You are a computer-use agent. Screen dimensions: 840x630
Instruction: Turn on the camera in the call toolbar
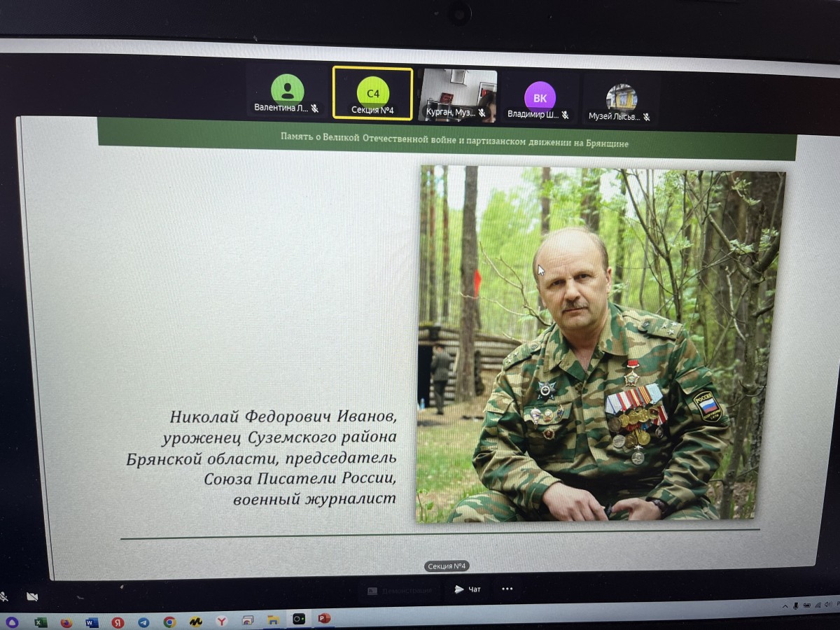31,596
